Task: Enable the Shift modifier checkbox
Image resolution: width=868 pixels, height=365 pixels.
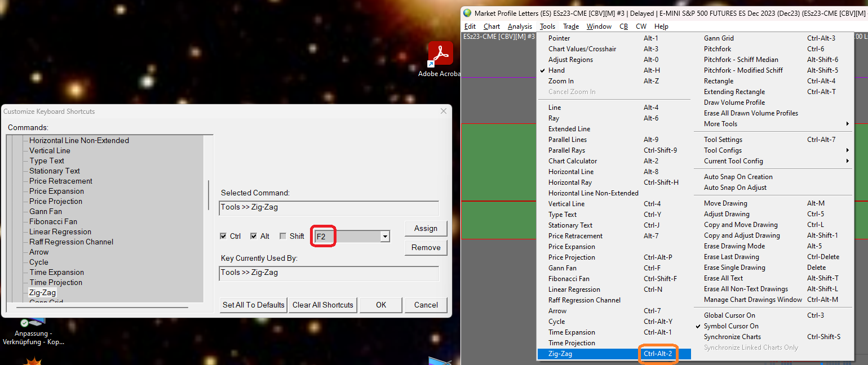Action: (283, 236)
